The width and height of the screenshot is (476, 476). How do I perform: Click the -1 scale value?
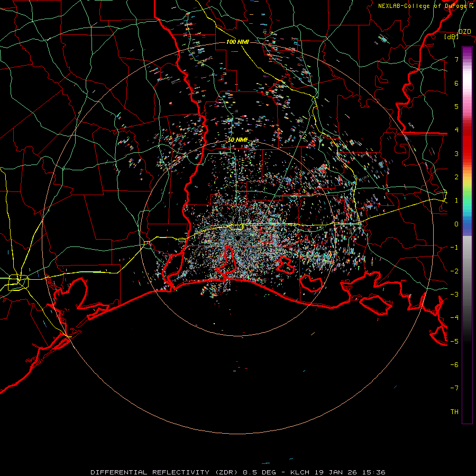pyautogui.click(x=454, y=248)
